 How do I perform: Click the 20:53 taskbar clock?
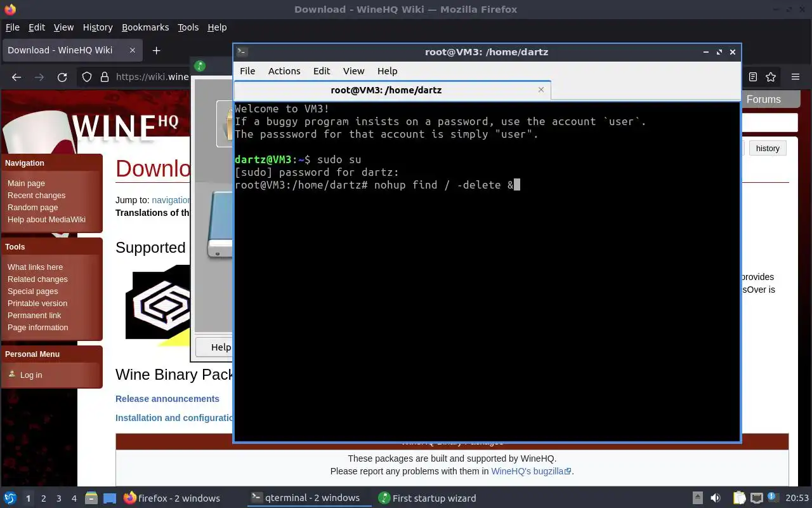tap(797, 498)
